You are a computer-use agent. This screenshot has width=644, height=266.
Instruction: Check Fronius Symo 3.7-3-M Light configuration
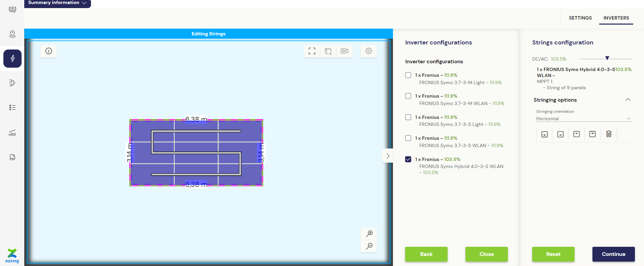(x=408, y=75)
